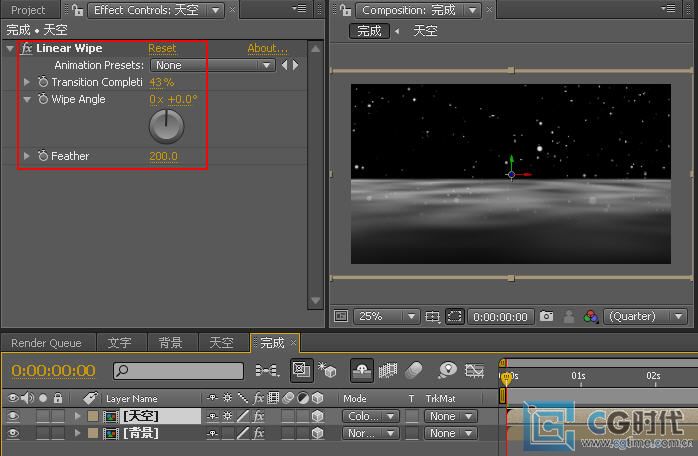Image resolution: width=698 pixels, height=456 pixels.
Task: Click the timeline layer search field
Action: [x=179, y=370]
